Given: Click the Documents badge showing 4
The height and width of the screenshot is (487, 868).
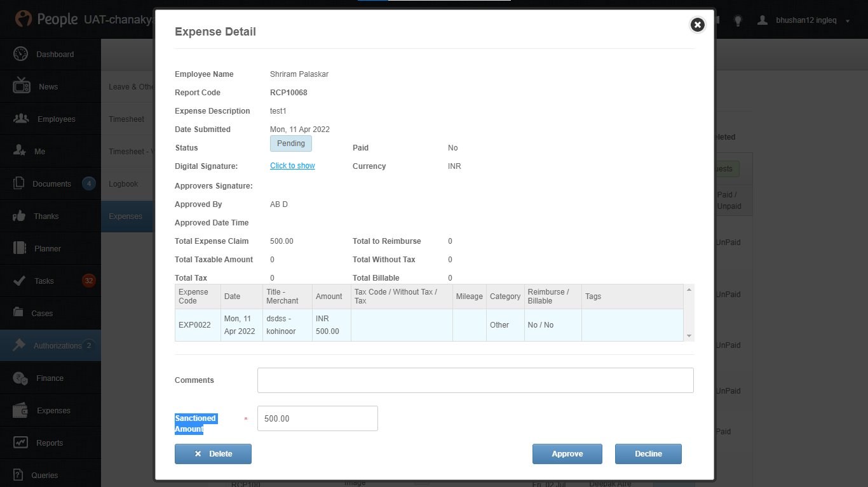Looking at the screenshot, I should point(89,184).
